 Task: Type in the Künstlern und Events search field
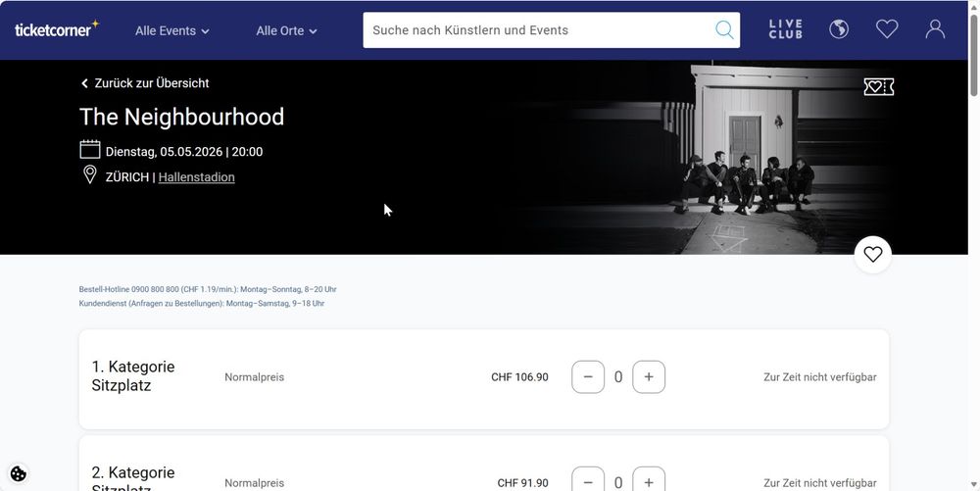pyautogui.click(x=539, y=30)
